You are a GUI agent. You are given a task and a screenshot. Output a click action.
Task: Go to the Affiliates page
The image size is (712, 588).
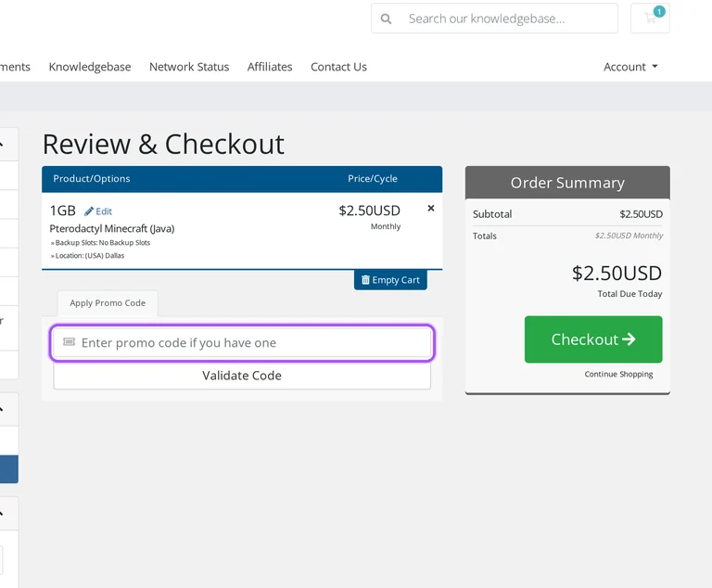pos(270,67)
